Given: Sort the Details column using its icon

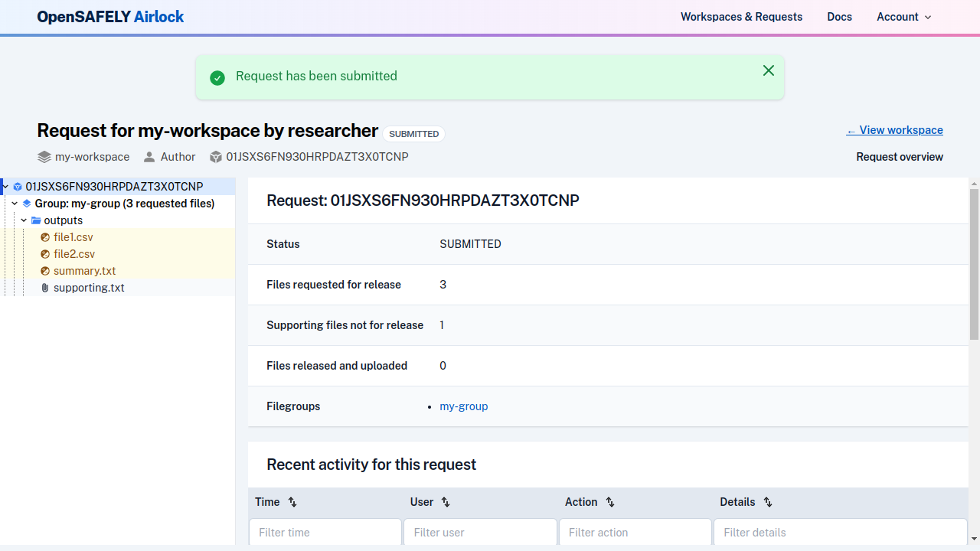Looking at the screenshot, I should [x=768, y=502].
